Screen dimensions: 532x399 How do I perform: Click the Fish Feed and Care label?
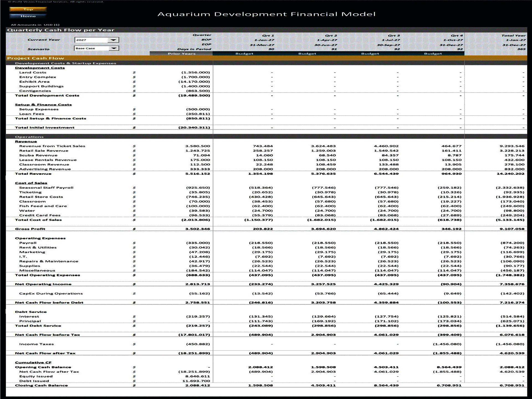[43, 206]
